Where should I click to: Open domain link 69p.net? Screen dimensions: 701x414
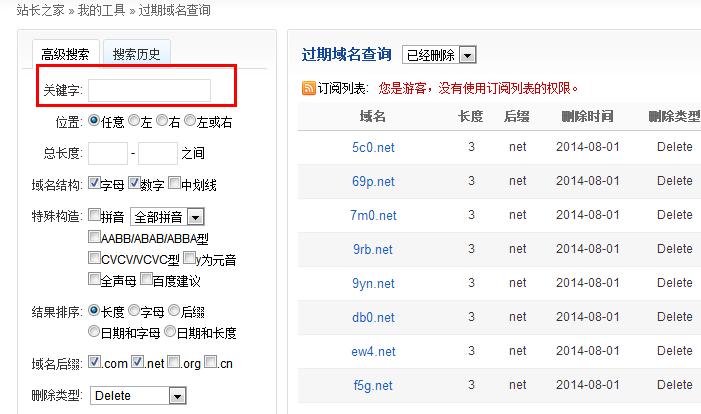(x=373, y=181)
